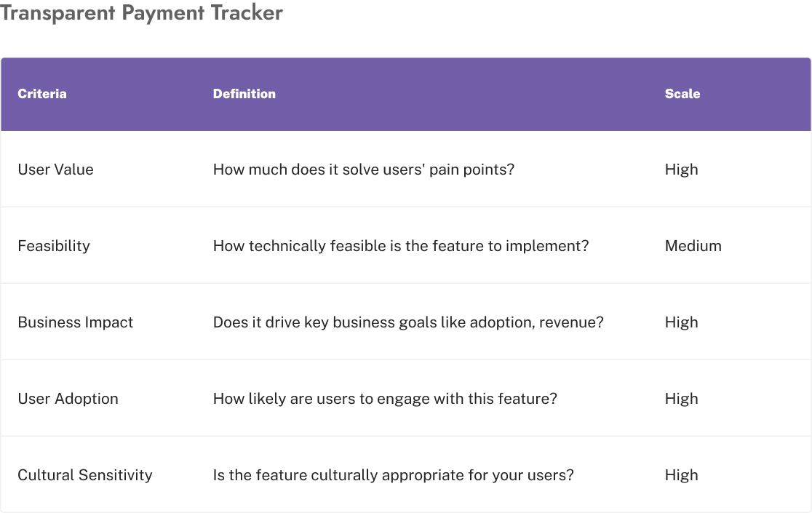Select the Definition column header
This screenshot has height=513, width=812.
244,94
